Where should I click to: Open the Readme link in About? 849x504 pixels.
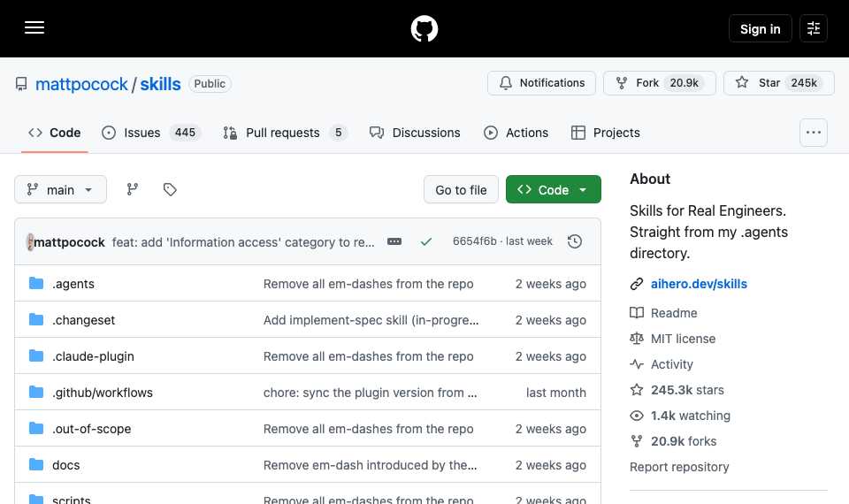coord(674,313)
